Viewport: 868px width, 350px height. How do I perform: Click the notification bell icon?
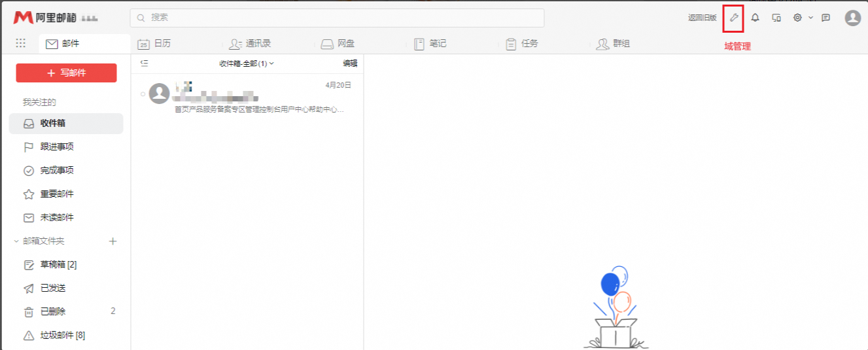pos(755,18)
